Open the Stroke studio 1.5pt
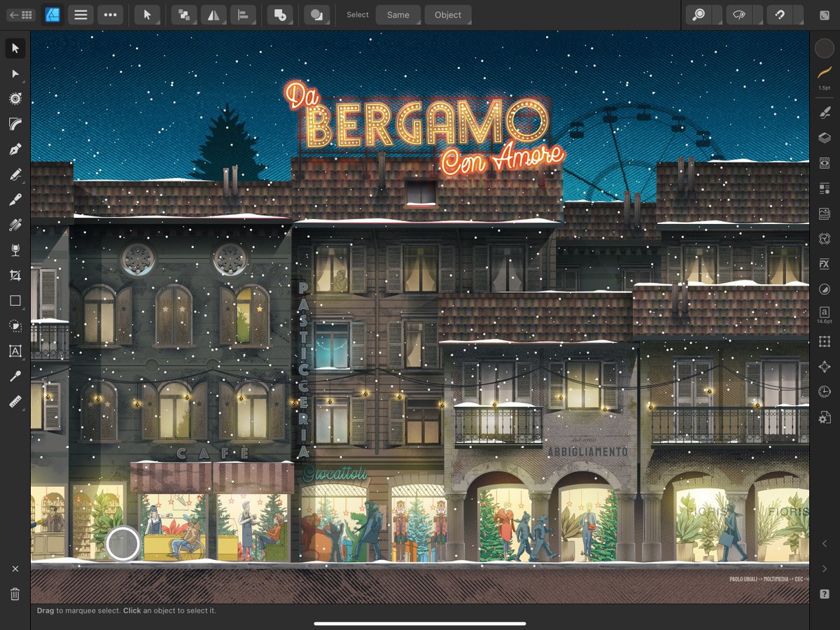Viewport: 840px width, 630px height. 825,77
